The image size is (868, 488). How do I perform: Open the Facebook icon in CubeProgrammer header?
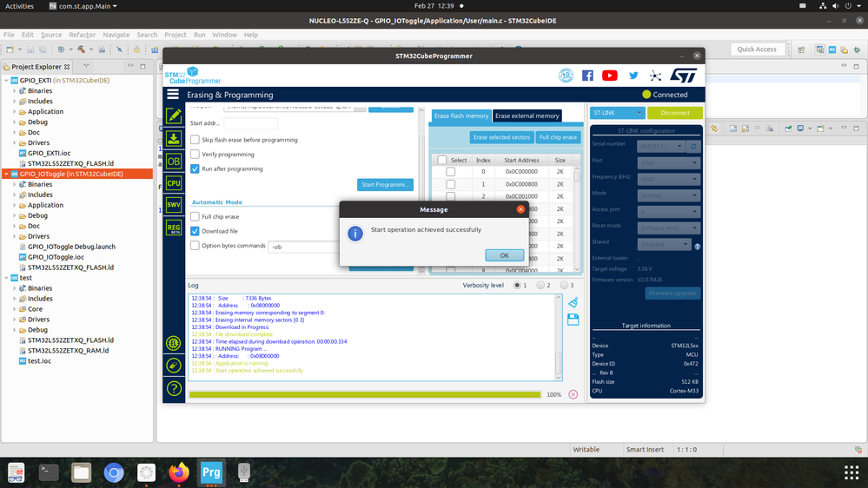587,76
